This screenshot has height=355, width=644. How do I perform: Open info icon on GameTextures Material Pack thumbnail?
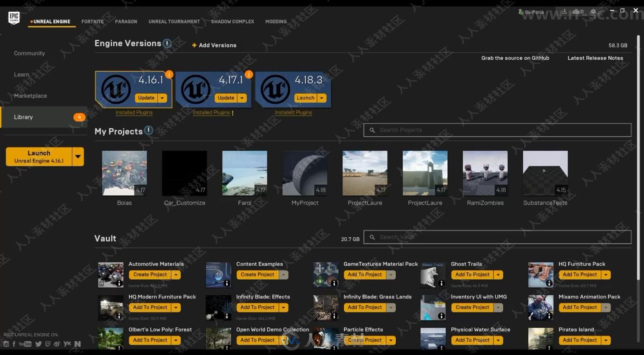[334, 283]
